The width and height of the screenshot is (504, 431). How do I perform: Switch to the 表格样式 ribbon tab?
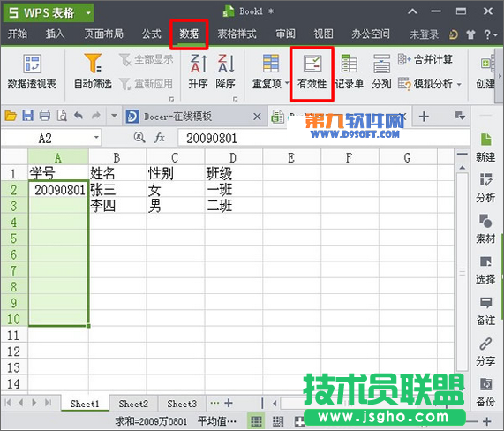point(237,34)
